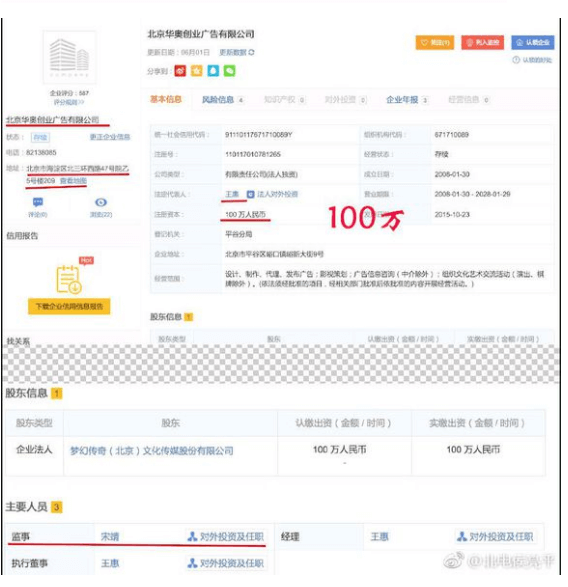Click the sidebar phone number 82138085

click(x=41, y=152)
